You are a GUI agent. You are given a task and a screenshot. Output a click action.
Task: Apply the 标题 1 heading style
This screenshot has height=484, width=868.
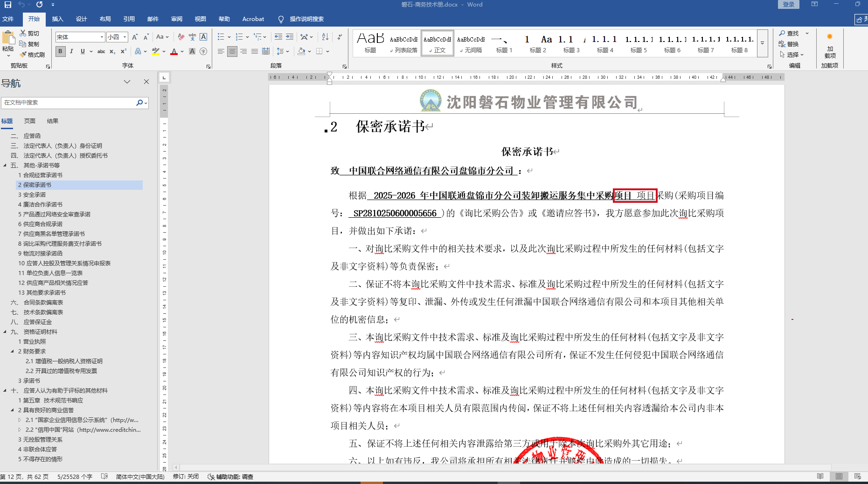504,43
